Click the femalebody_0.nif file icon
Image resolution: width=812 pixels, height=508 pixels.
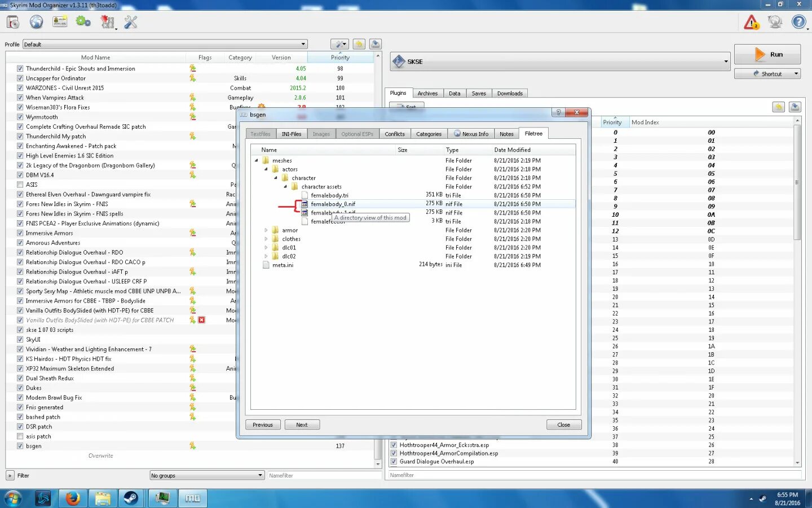coord(304,204)
